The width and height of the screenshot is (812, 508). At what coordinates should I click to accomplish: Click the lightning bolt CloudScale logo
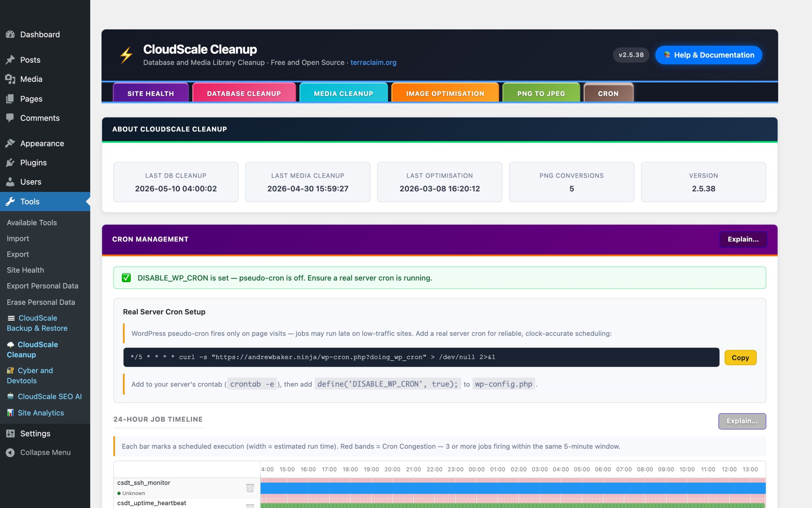[126, 55]
